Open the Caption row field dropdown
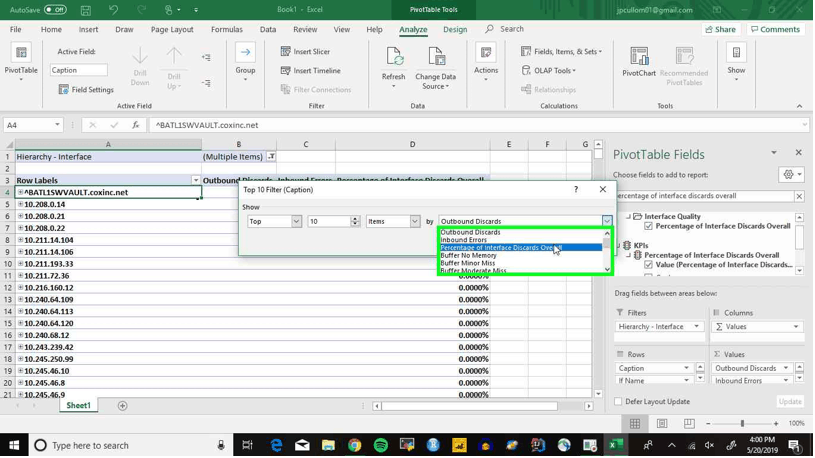Image resolution: width=815 pixels, height=458 pixels. pos(686,368)
